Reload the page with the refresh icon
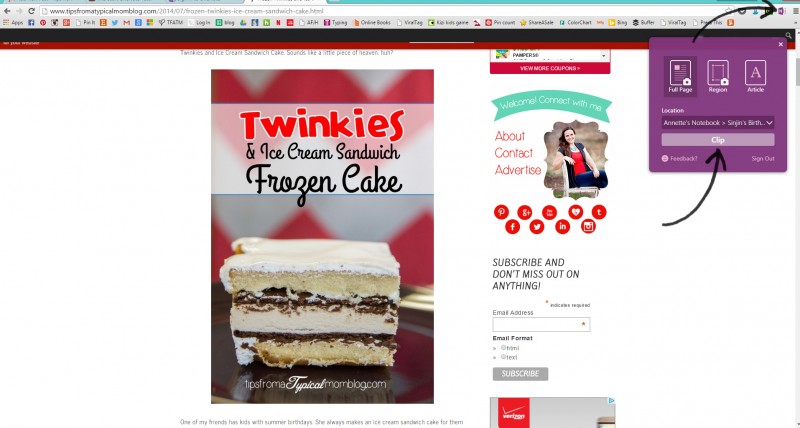 pos(32,11)
